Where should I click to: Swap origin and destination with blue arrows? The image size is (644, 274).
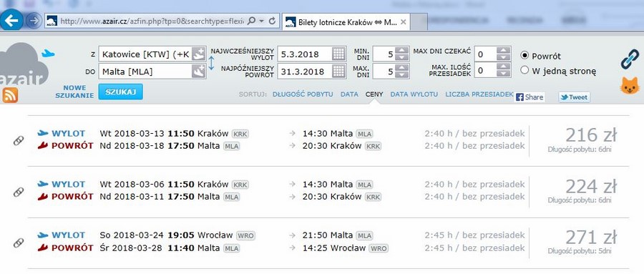tap(211, 63)
